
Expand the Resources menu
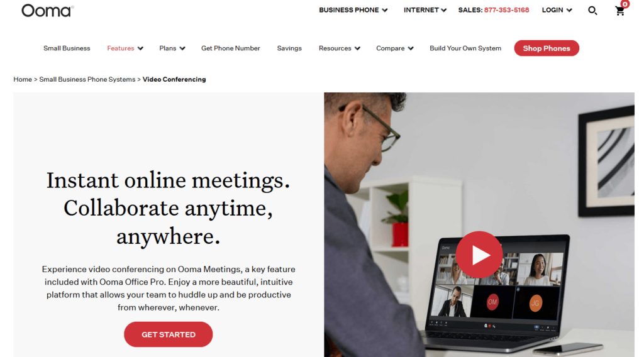pos(339,48)
